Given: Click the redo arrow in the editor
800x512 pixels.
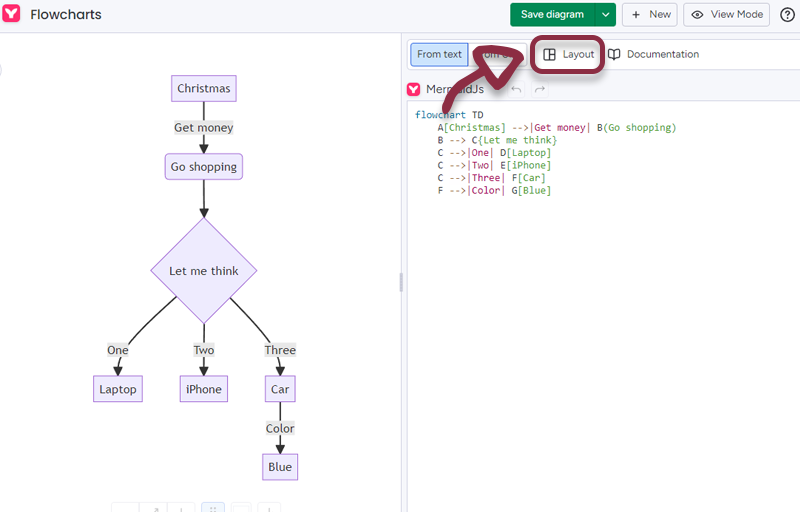Looking at the screenshot, I should 540,90.
